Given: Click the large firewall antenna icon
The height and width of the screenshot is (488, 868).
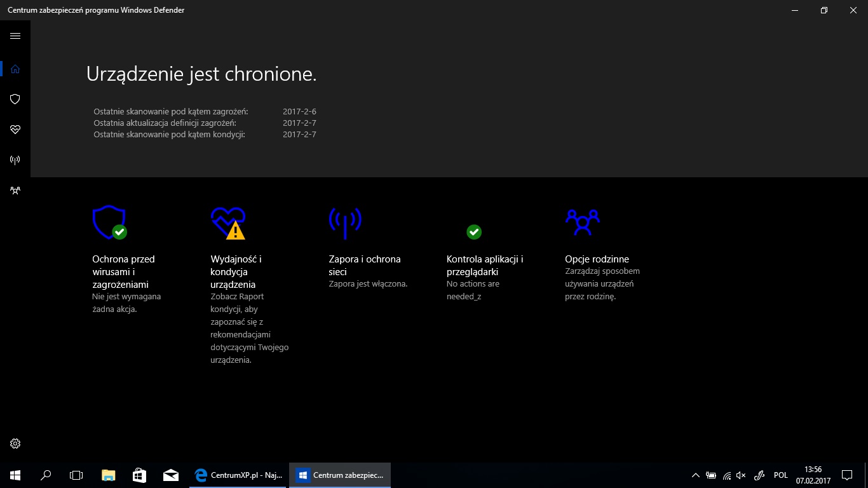Looking at the screenshot, I should [x=345, y=223].
